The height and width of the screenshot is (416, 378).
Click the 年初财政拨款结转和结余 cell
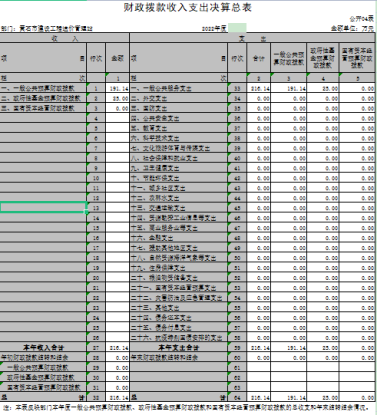(43, 358)
